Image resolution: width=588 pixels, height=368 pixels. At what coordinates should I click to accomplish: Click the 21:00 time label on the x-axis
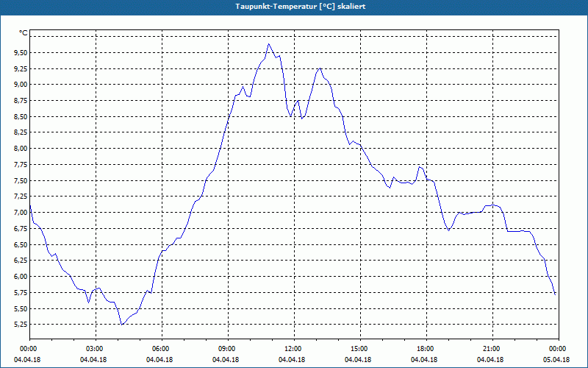click(492, 349)
